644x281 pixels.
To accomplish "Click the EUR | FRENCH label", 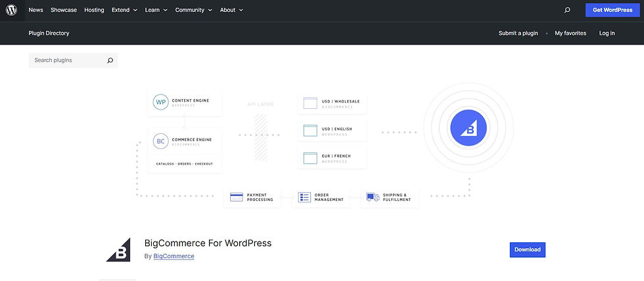I will click(336, 156).
